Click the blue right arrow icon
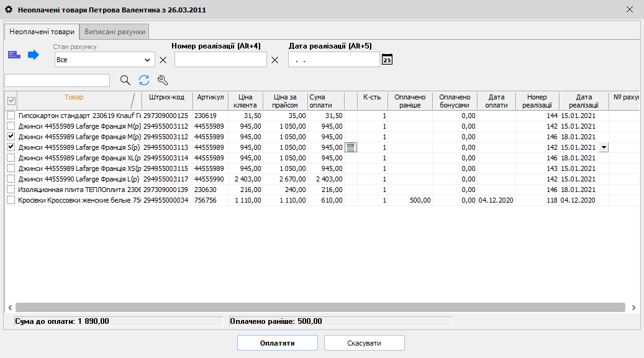Viewport: 644px width, 358px height. point(34,55)
